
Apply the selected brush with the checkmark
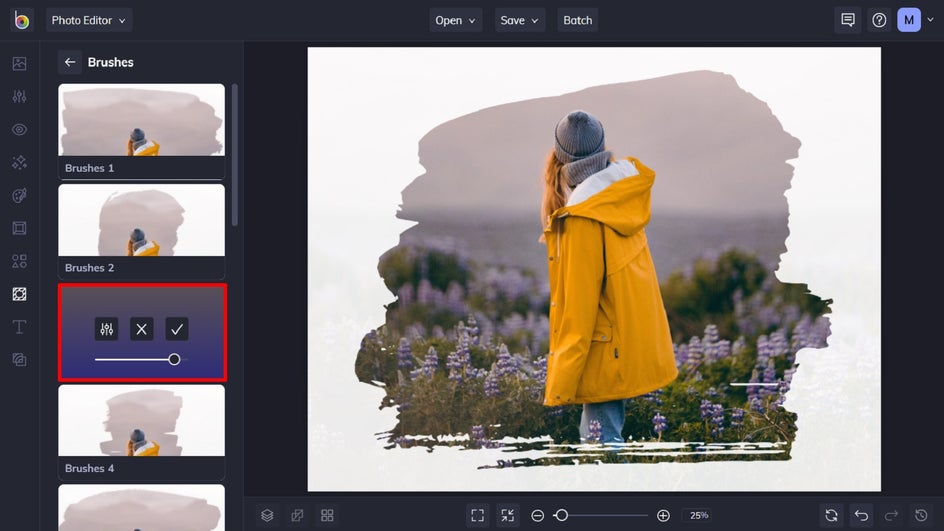[x=176, y=329]
